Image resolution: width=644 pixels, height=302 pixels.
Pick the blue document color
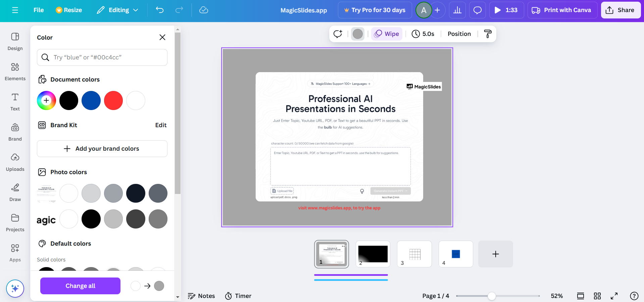(x=91, y=100)
